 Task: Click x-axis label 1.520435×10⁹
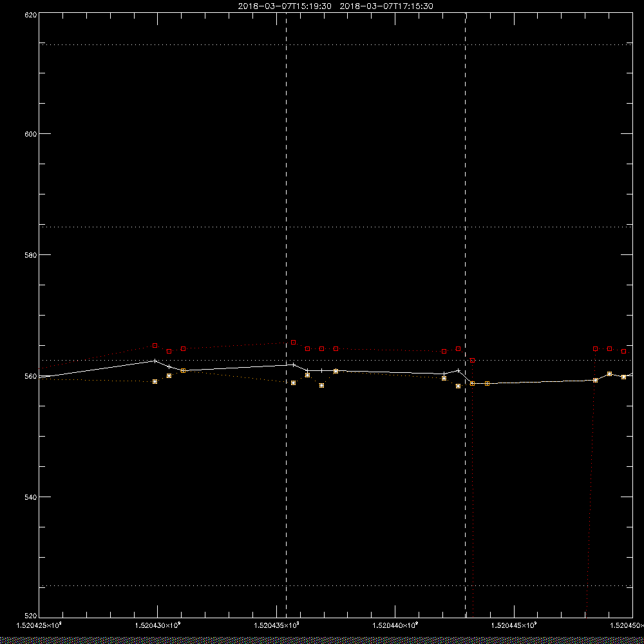click(x=276, y=625)
